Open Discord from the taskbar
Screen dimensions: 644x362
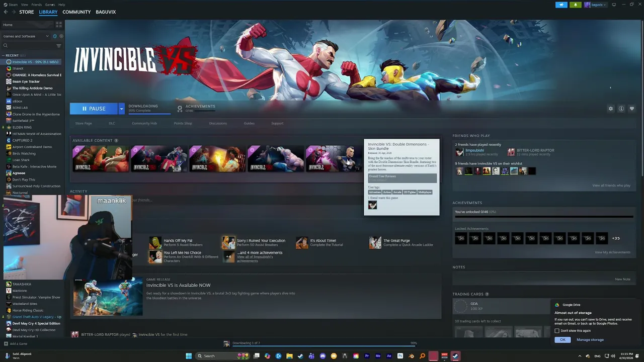[323, 356]
